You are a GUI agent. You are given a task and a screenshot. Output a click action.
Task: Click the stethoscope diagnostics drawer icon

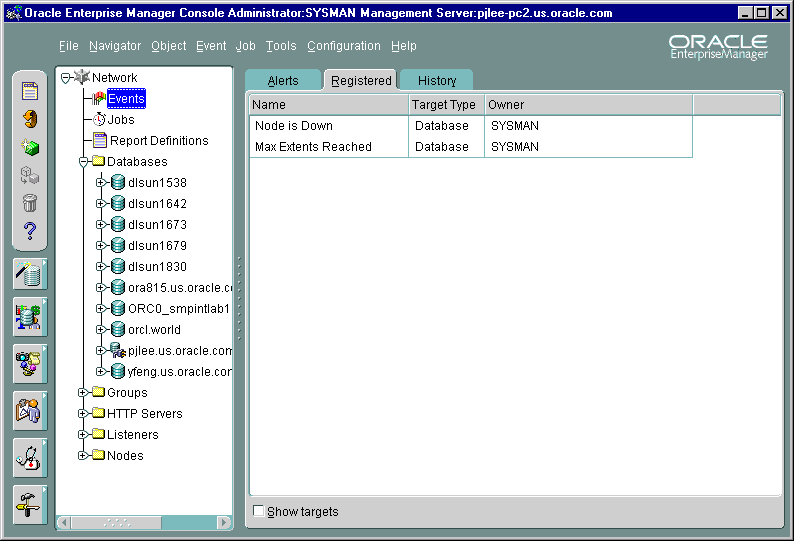(29, 457)
